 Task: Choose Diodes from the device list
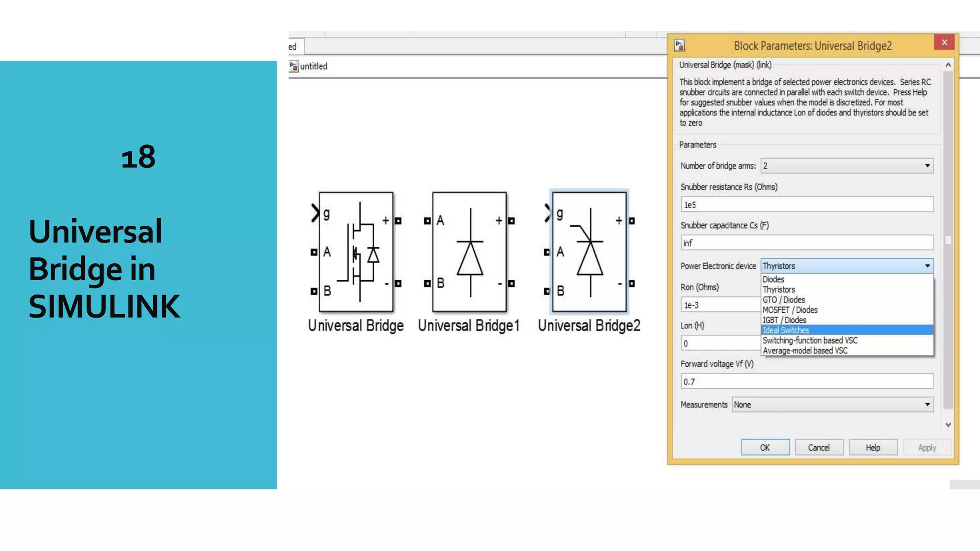[x=773, y=279]
